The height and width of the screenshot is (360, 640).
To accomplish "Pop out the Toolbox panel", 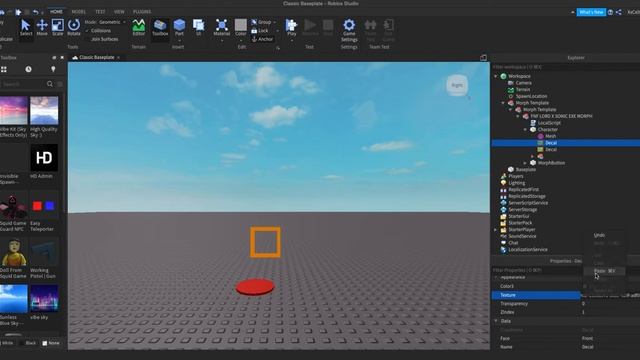I will pos(54,58).
